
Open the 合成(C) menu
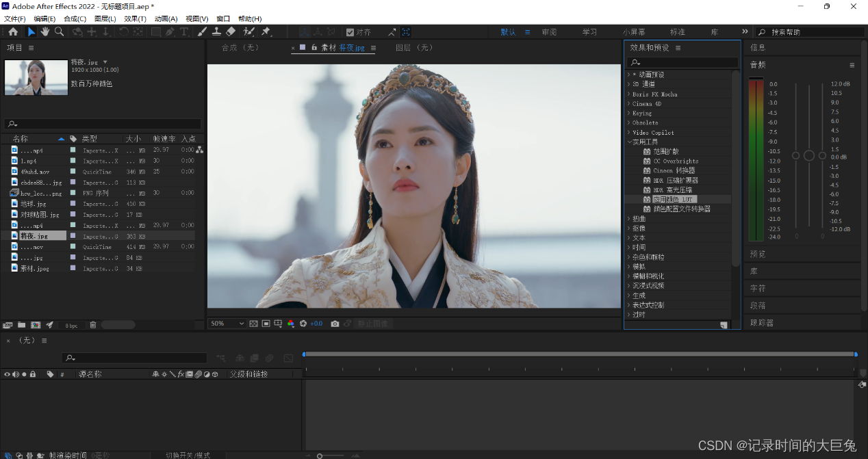click(x=75, y=18)
